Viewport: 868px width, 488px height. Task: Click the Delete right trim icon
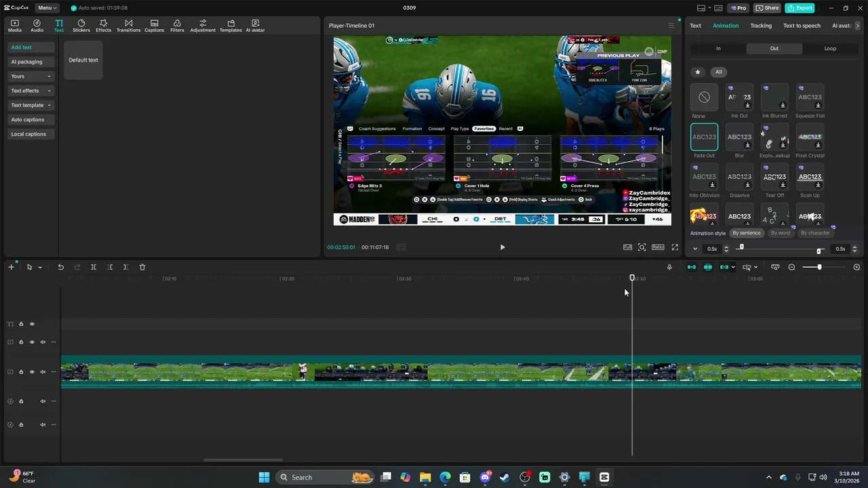125,267
